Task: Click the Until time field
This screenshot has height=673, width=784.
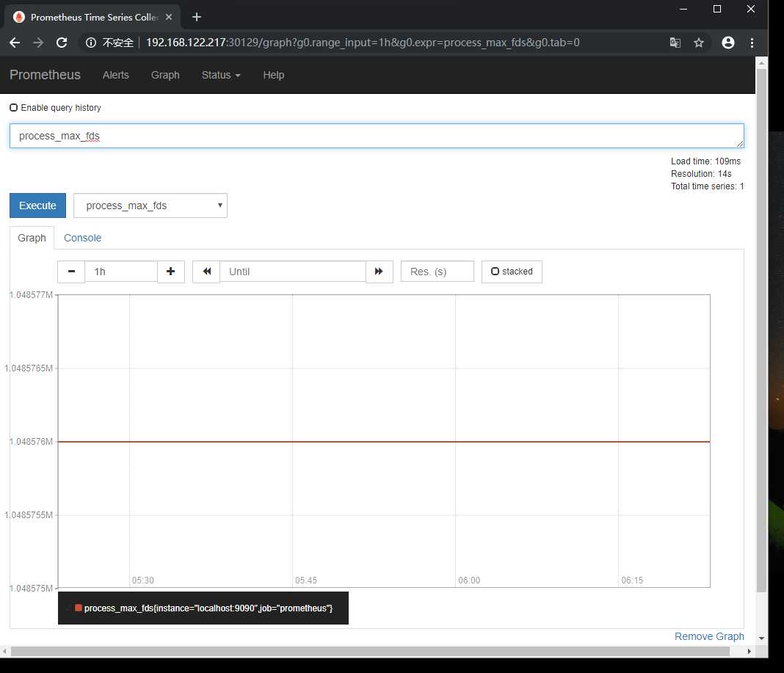Action: [x=292, y=272]
